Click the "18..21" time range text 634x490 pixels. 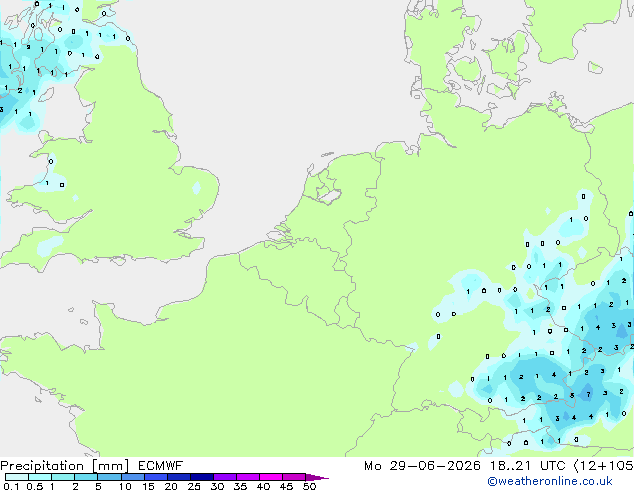pos(511,466)
